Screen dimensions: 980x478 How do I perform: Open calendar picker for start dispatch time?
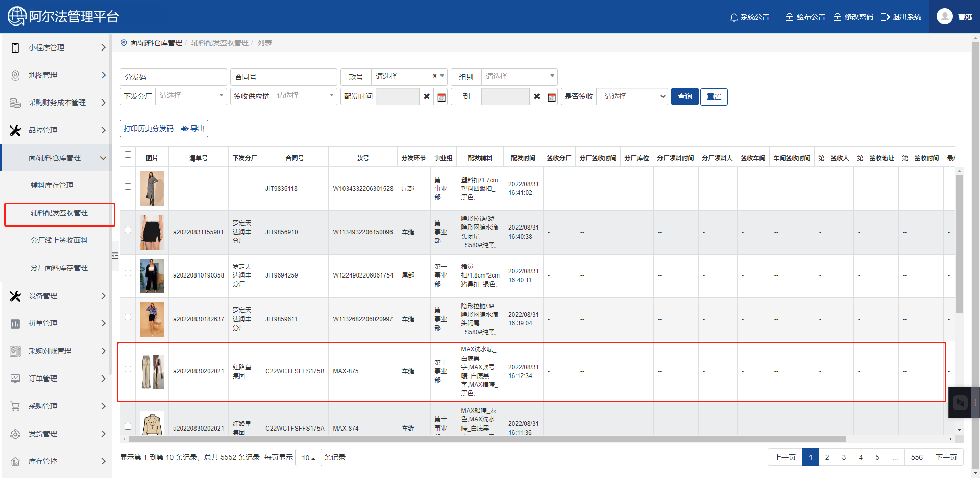(442, 97)
